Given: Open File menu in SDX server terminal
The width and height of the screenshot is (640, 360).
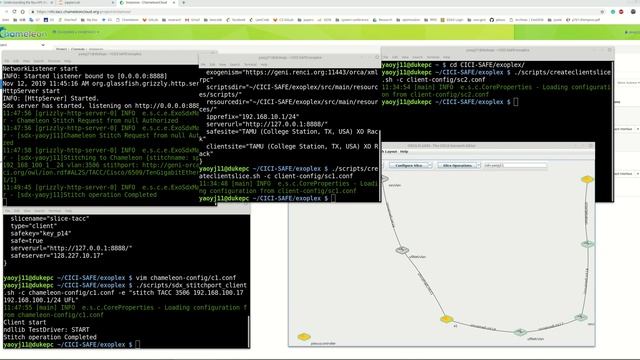Looking at the screenshot, I should tap(7, 61).
